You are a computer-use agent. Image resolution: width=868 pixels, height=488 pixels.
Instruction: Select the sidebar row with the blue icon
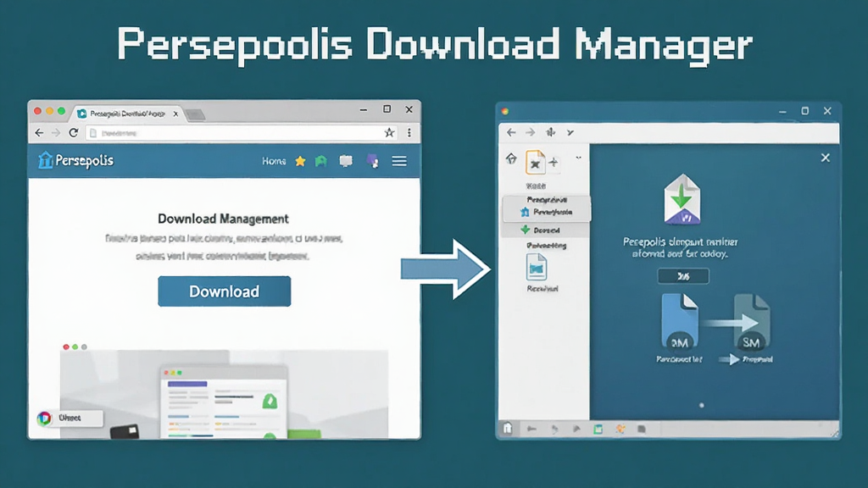[x=547, y=212]
